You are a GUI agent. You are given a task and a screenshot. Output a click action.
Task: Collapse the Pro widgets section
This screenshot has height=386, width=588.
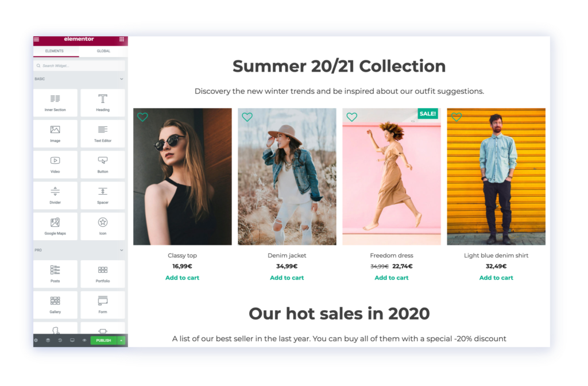click(x=122, y=250)
